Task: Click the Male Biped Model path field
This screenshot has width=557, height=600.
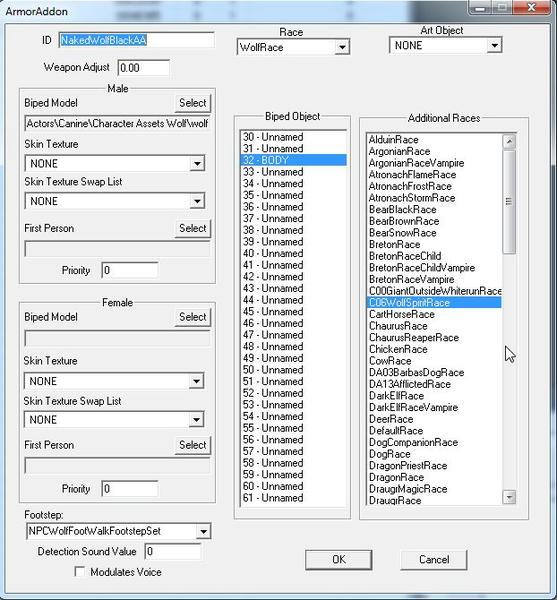Action: pyautogui.click(x=117, y=124)
